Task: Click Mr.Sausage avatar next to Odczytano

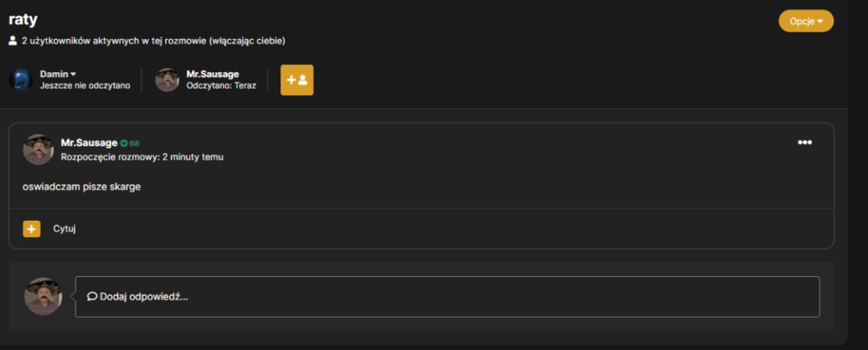Action: coord(167,80)
